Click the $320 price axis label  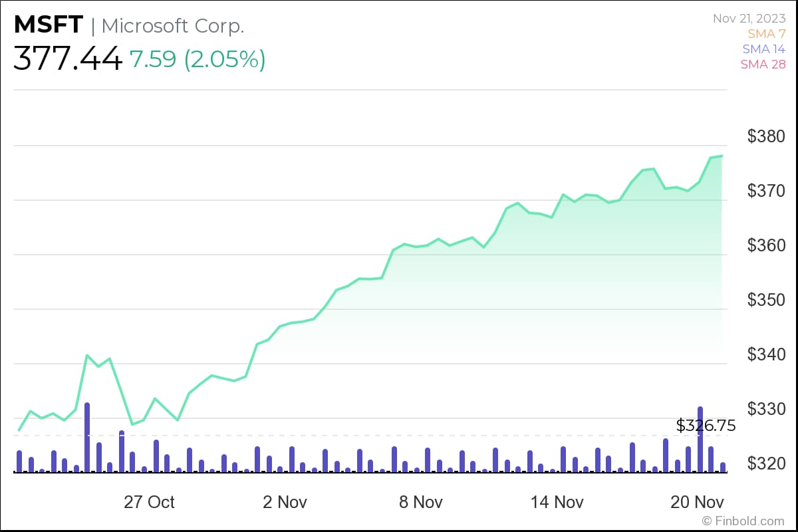(x=766, y=464)
